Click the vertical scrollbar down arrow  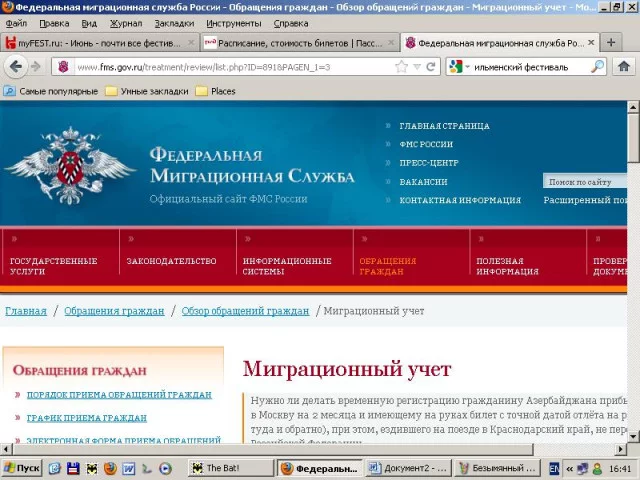pyautogui.click(x=633, y=436)
